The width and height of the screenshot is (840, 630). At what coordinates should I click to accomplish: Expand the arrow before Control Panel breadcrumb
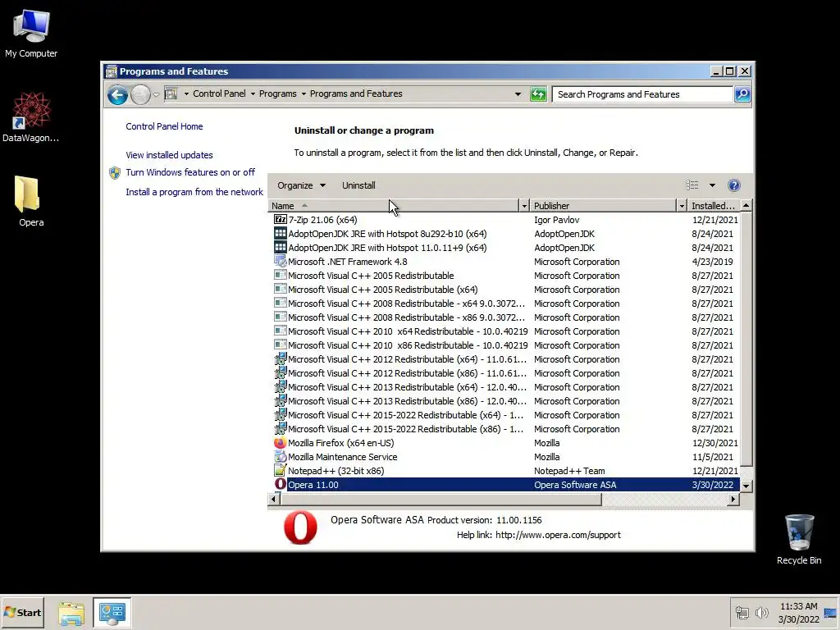tap(186, 94)
